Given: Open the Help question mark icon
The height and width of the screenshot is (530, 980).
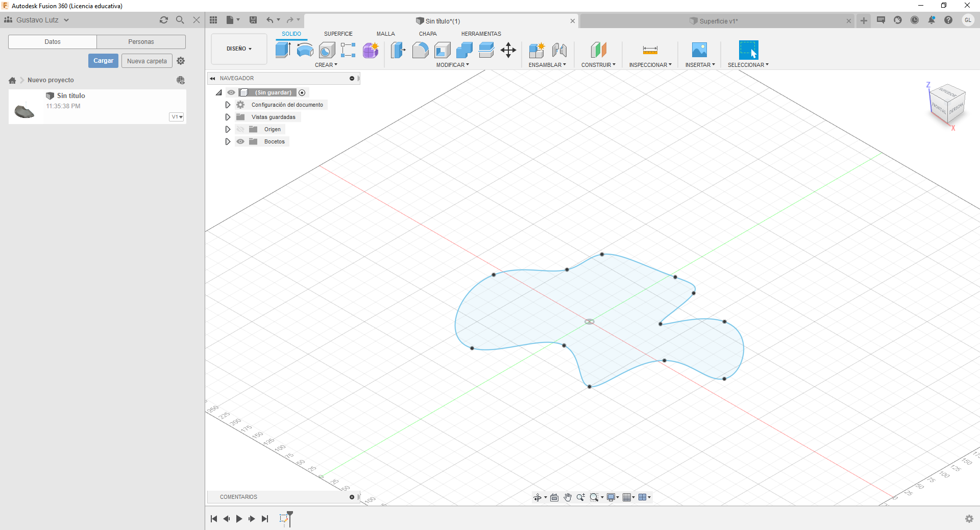Looking at the screenshot, I should (x=948, y=20).
